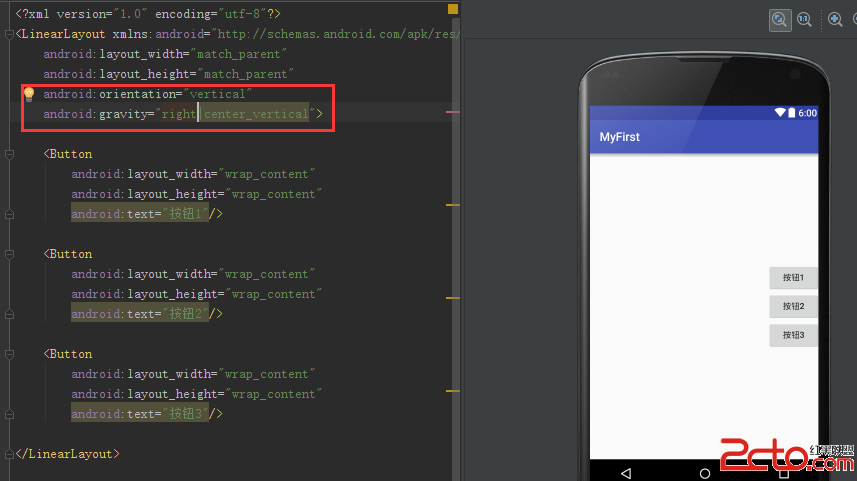Click the <?xml version="1.0" declaration line
The height and width of the screenshot is (481, 857).
[x=148, y=14]
